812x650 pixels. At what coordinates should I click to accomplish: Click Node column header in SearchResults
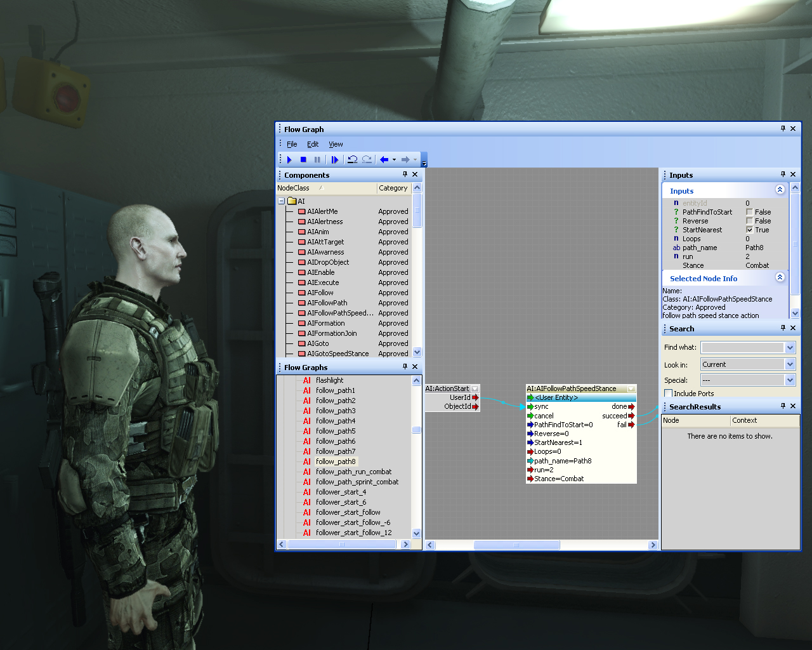[x=696, y=420]
